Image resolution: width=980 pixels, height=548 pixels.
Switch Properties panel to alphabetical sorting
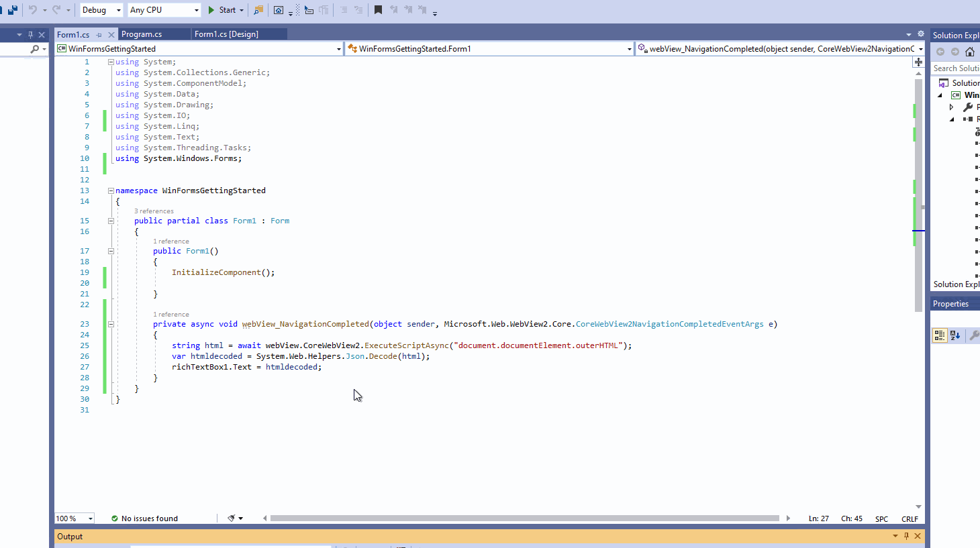[x=955, y=335]
